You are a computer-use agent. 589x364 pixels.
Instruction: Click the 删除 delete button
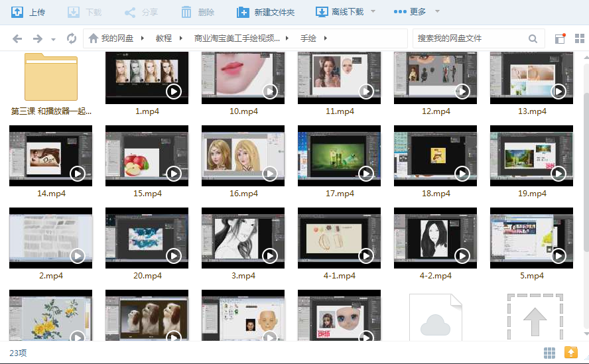point(198,12)
